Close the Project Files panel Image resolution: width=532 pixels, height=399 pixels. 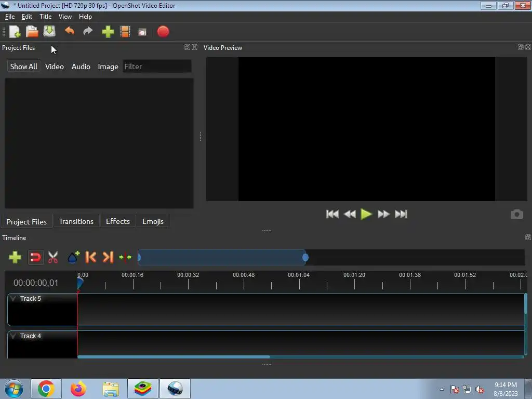194,47
